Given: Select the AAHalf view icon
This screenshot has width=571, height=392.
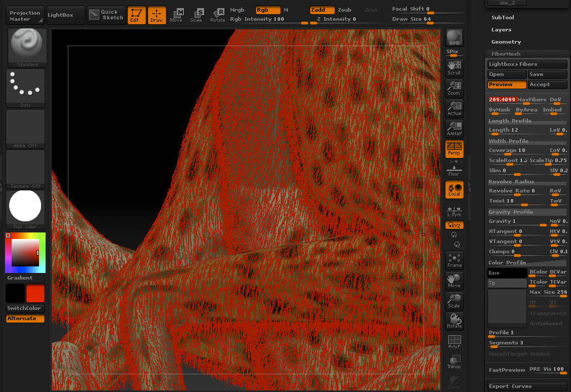Looking at the screenshot, I should point(454,128).
